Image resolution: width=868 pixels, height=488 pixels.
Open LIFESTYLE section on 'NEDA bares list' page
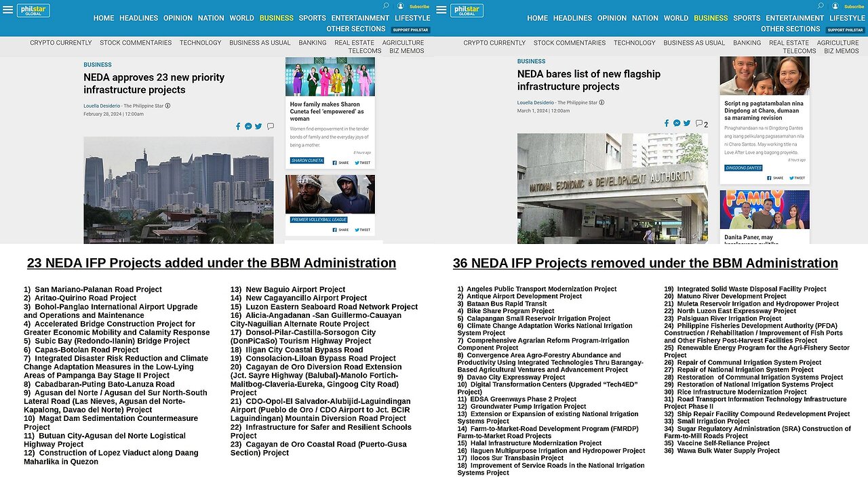(847, 18)
